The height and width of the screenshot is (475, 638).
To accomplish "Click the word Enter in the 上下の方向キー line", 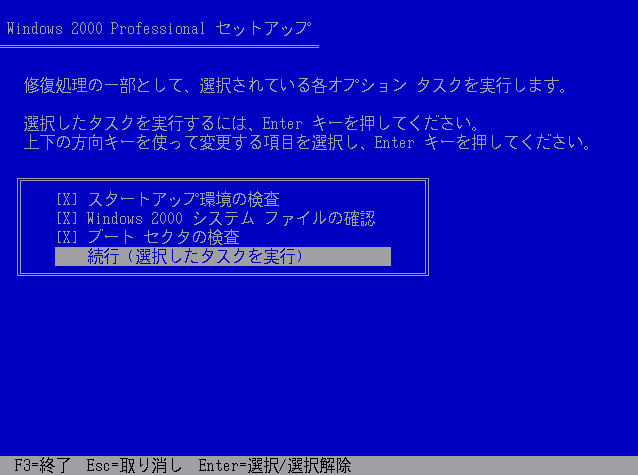I will [x=394, y=143].
